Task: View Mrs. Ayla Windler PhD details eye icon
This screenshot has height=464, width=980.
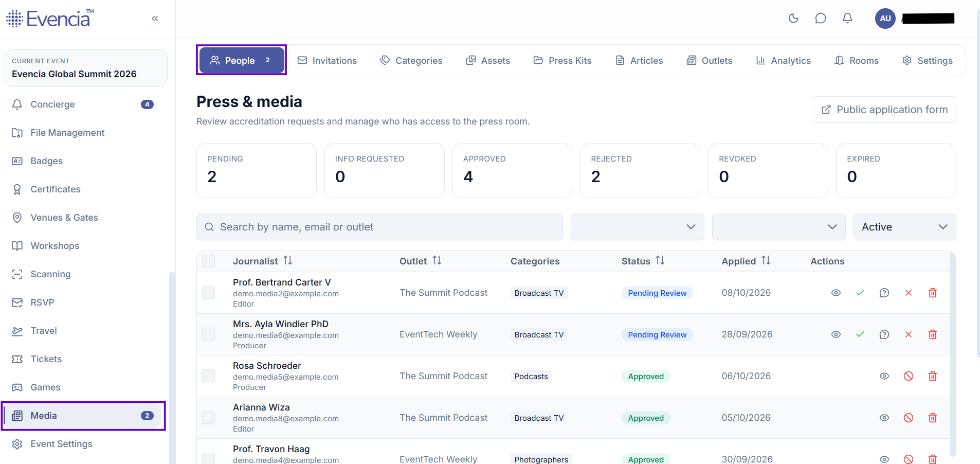Action: tap(836, 334)
